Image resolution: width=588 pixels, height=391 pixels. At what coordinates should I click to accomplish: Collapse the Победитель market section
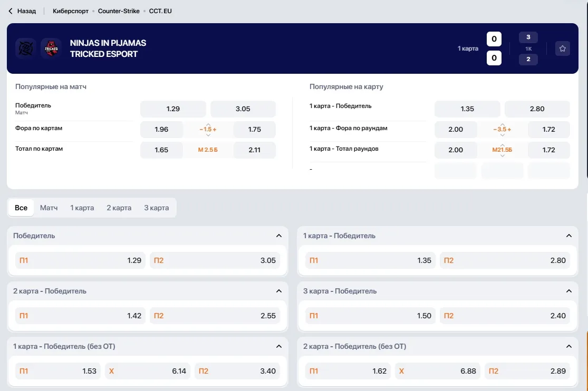278,236
